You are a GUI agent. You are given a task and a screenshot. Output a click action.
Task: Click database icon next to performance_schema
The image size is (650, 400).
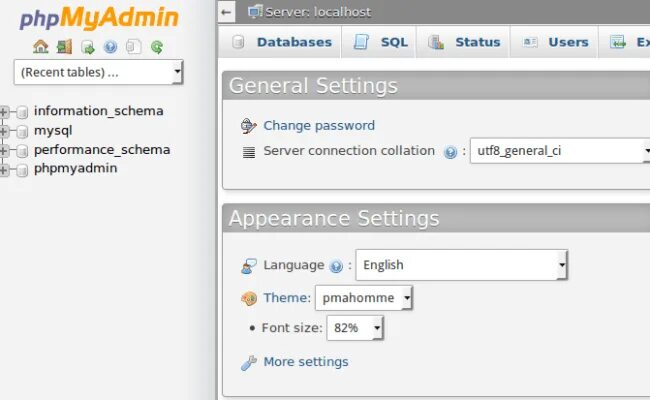pyautogui.click(x=22, y=151)
